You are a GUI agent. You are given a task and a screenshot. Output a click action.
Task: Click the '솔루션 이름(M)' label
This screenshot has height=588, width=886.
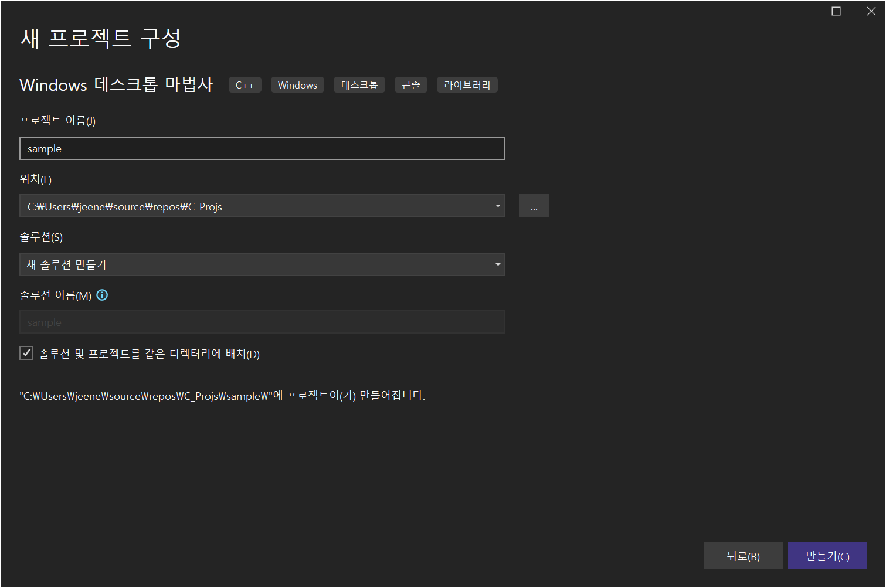pyautogui.click(x=56, y=295)
